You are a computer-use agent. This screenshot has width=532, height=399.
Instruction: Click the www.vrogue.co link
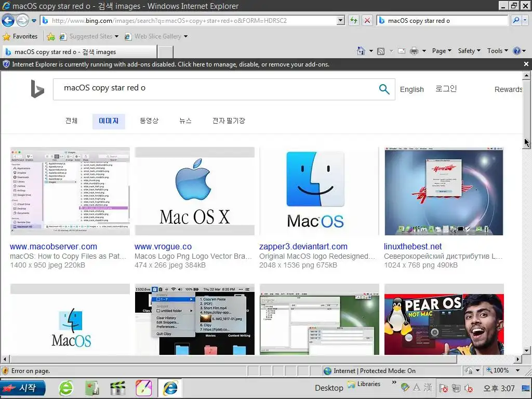pyautogui.click(x=163, y=247)
